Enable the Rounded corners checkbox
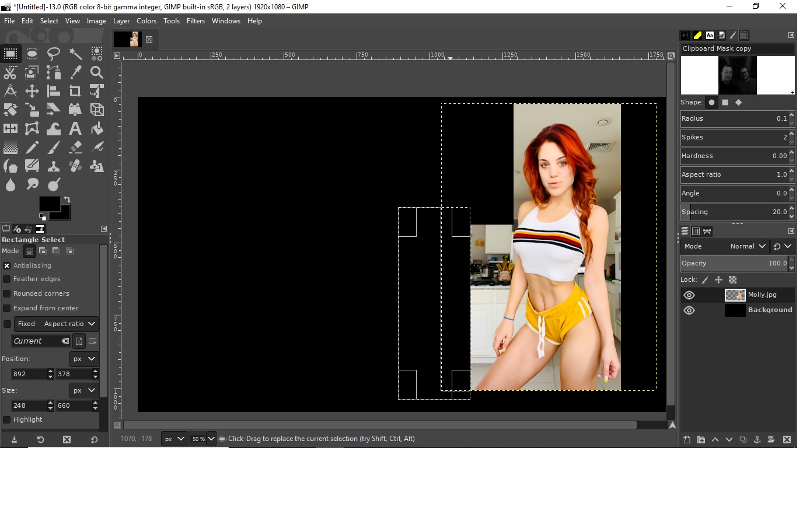This screenshot has width=803, height=532. pos(7,294)
